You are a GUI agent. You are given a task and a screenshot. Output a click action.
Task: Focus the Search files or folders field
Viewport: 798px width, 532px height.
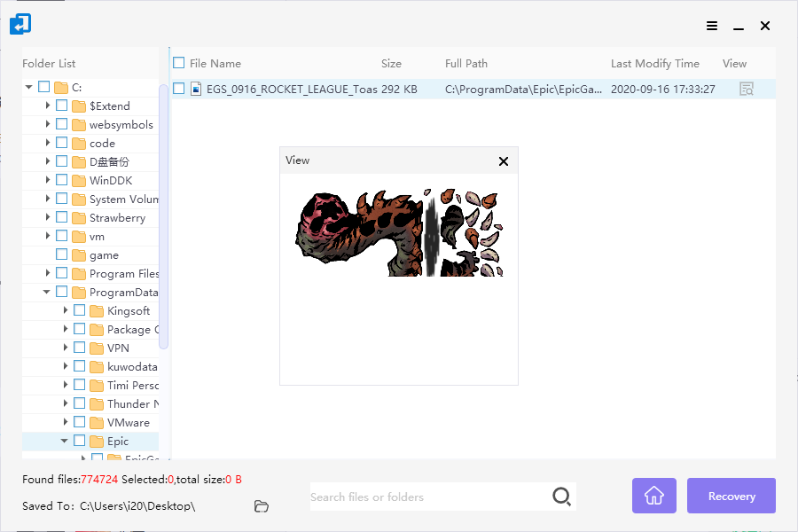[430, 497]
